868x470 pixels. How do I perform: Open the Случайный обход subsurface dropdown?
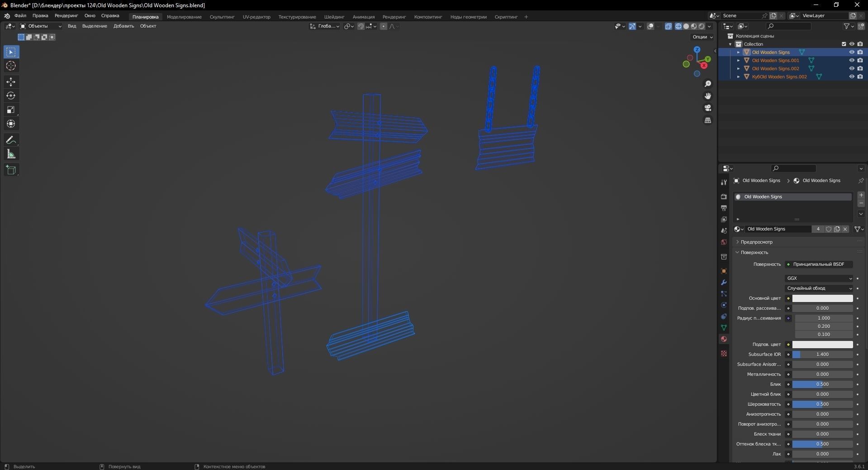[x=819, y=288]
